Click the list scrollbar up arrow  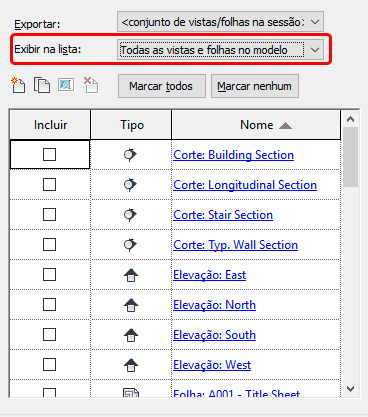coord(350,119)
